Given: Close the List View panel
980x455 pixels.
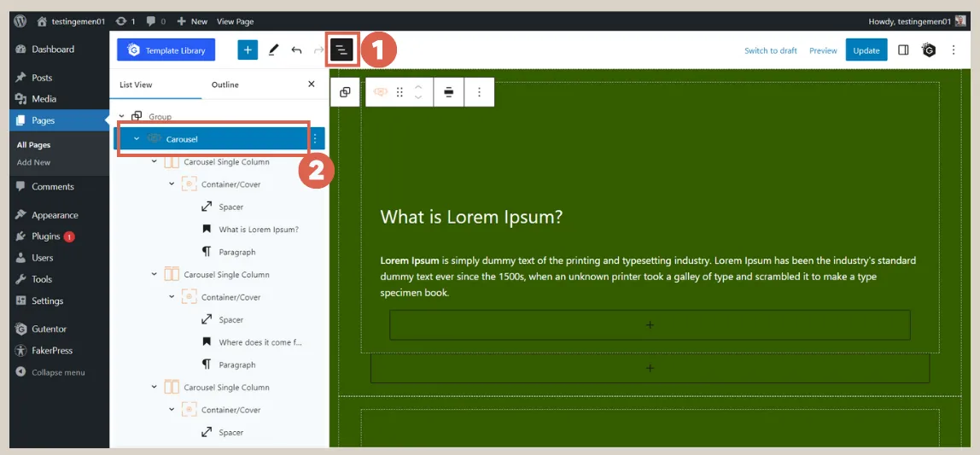Looking at the screenshot, I should pyautogui.click(x=312, y=85).
